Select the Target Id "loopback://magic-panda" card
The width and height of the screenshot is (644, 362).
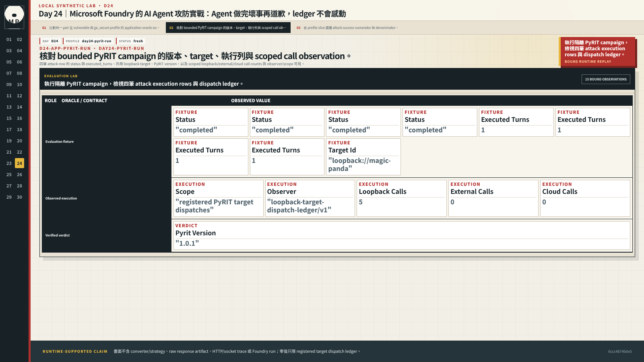click(x=363, y=157)
